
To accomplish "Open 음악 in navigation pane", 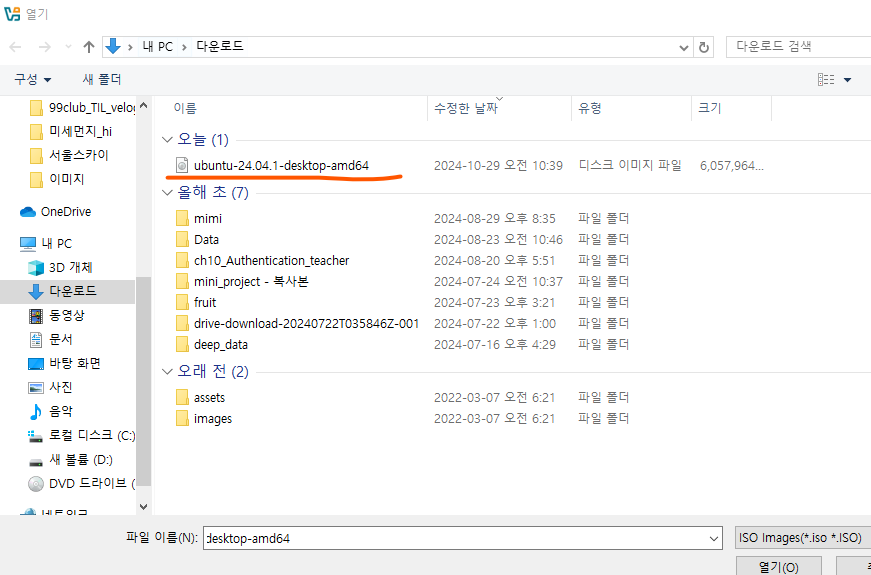I will pyautogui.click(x=51, y=412).
